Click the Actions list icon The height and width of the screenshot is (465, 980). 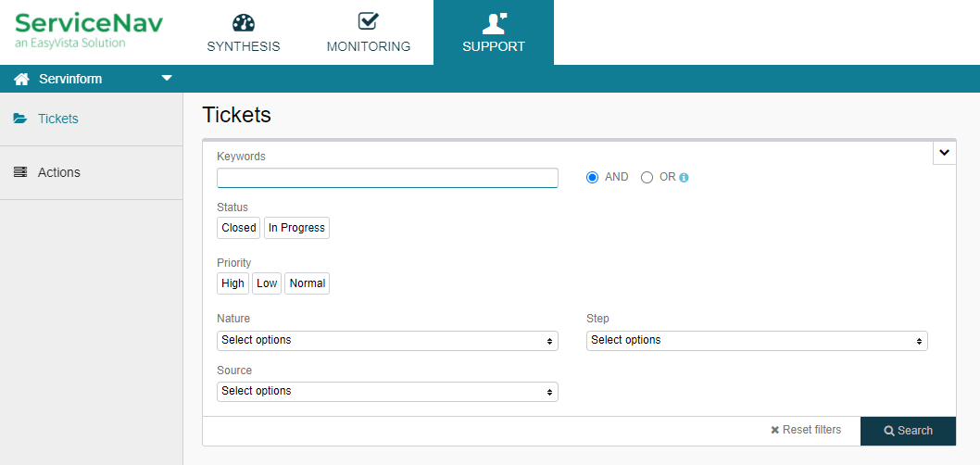(x=20, y=172)
